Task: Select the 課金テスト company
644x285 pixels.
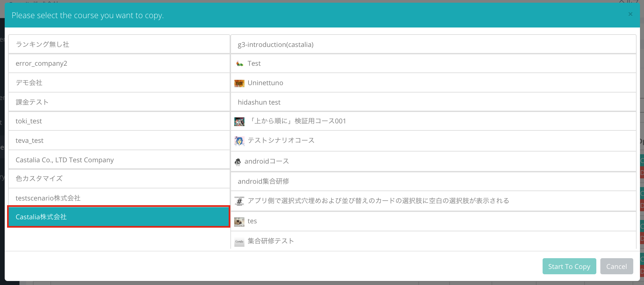Action: (x=119, y=102)
